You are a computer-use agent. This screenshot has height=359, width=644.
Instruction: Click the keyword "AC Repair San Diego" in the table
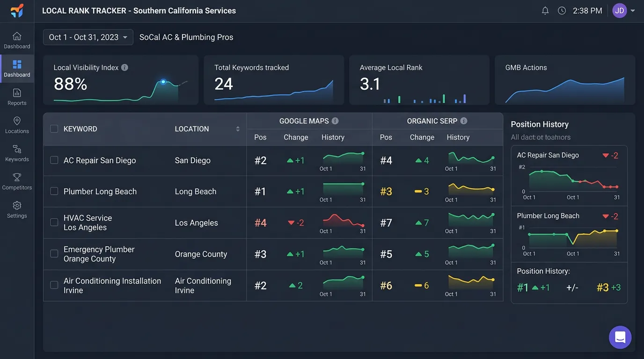point(100,160)
